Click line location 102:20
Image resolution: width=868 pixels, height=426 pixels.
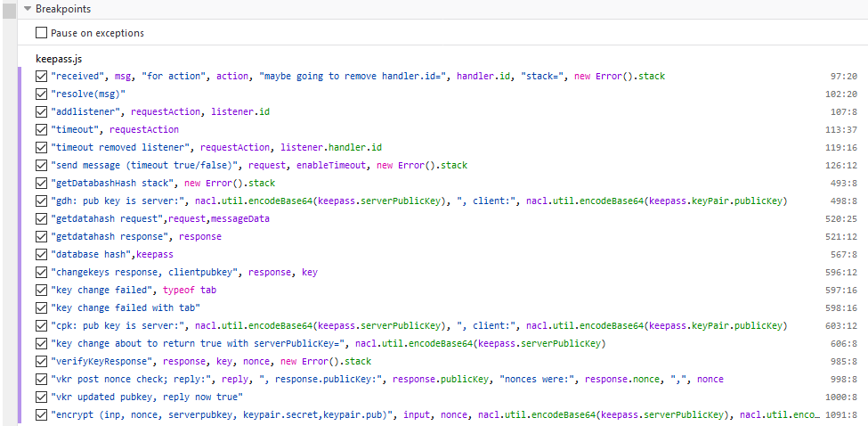pos(841,94)
